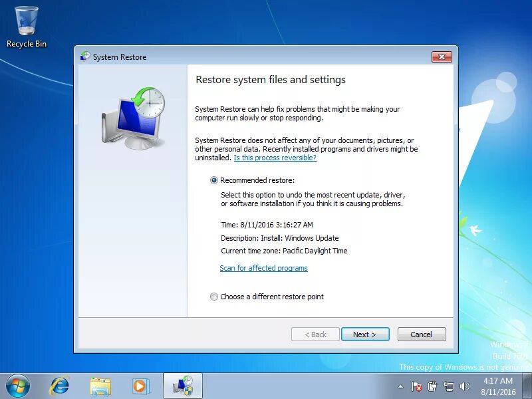Click the grayed-out Back button
The height and width of the screenshot is (399, 532).
(x=315, y=334)
